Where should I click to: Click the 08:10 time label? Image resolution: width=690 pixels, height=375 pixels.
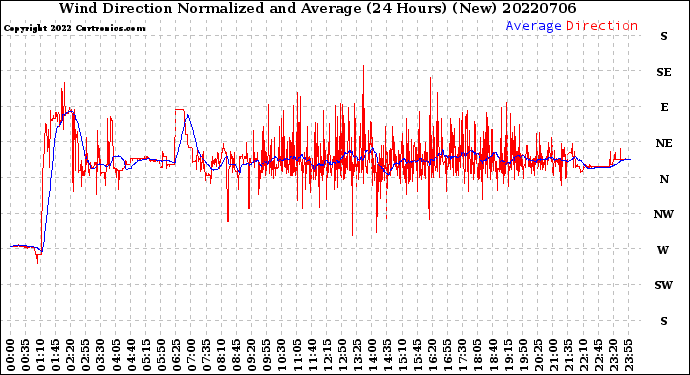point(221,355)
